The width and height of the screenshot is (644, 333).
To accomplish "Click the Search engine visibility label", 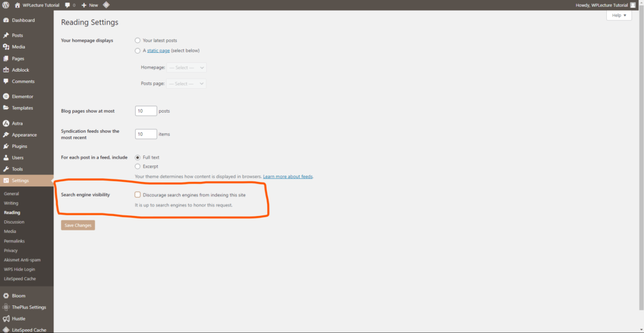I will tap(86, 195).
